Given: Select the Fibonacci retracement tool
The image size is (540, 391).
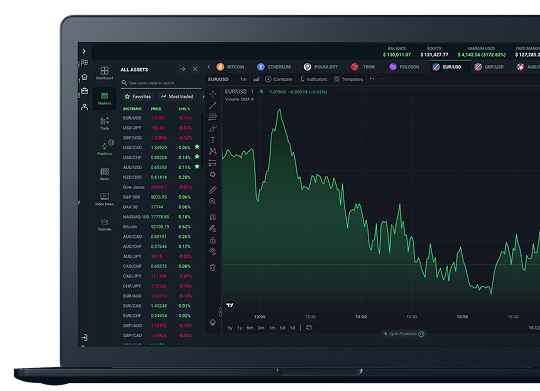Looking at the screenshot, I should coord(213,117).
